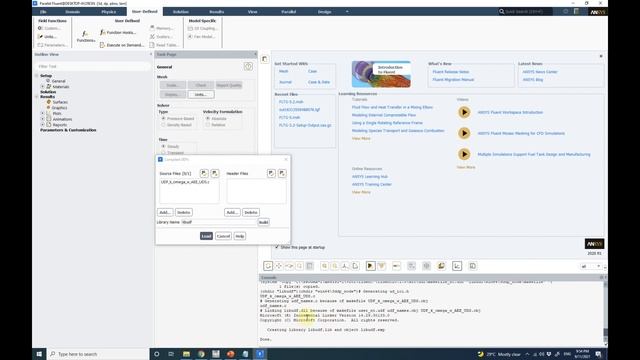Screen dimensions: 640x360
Task: Open Scalars in User Defined group
Action: pos(161,37)
